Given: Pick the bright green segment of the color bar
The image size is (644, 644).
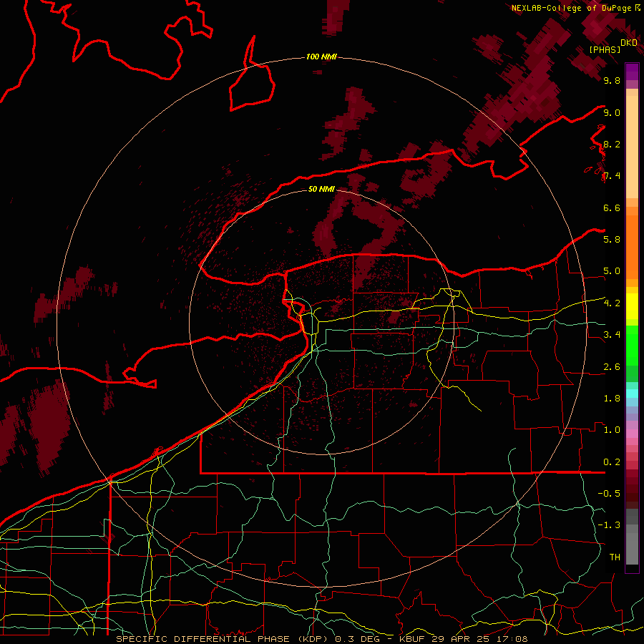Looking at the screenshot, I should pos(632,345).
